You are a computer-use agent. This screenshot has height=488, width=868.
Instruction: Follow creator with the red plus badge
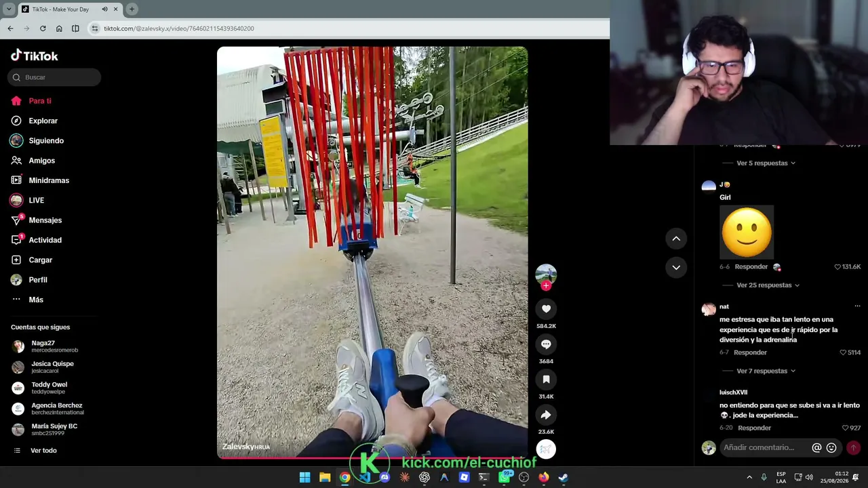pyautogui.click(x=546, y=286)
